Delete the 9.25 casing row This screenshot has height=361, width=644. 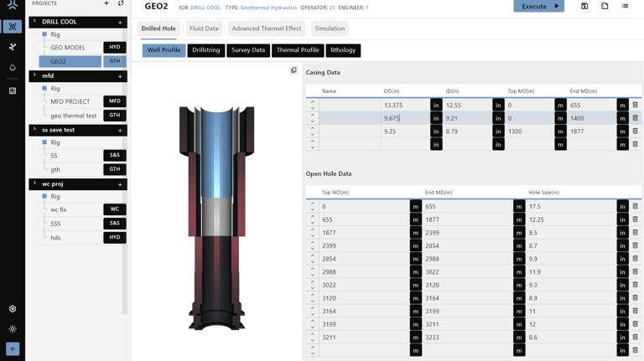click(x=635, y=132)
